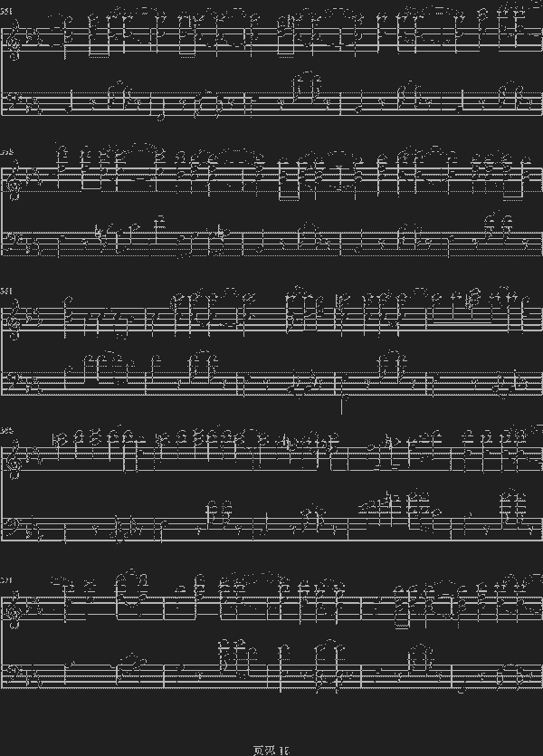Click the third system's bass clef
The image size is (543, 756).
click(x=11, y=383)
